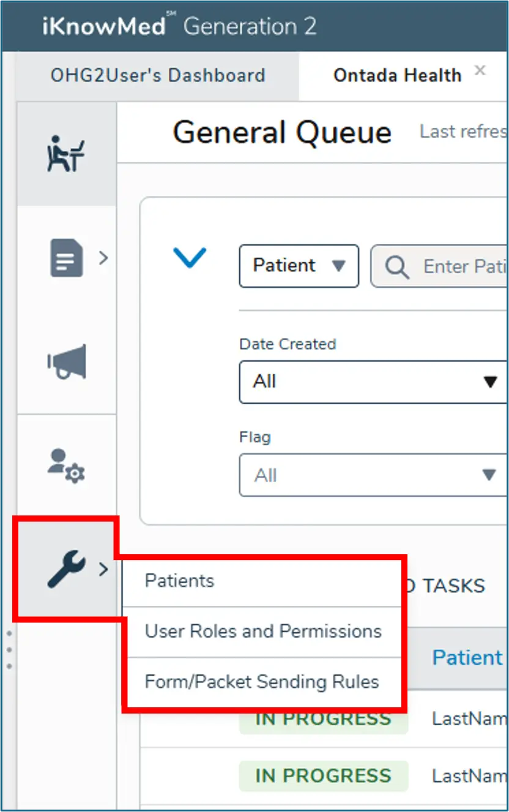Click the Patient column header link
This screenshot has width=509, height=812.
(467, 658)
